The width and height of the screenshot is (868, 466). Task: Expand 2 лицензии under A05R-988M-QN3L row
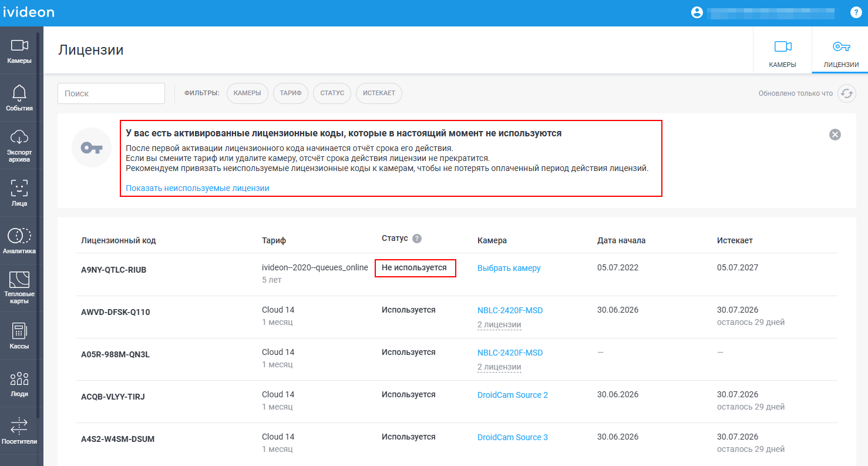click(499, 367)
